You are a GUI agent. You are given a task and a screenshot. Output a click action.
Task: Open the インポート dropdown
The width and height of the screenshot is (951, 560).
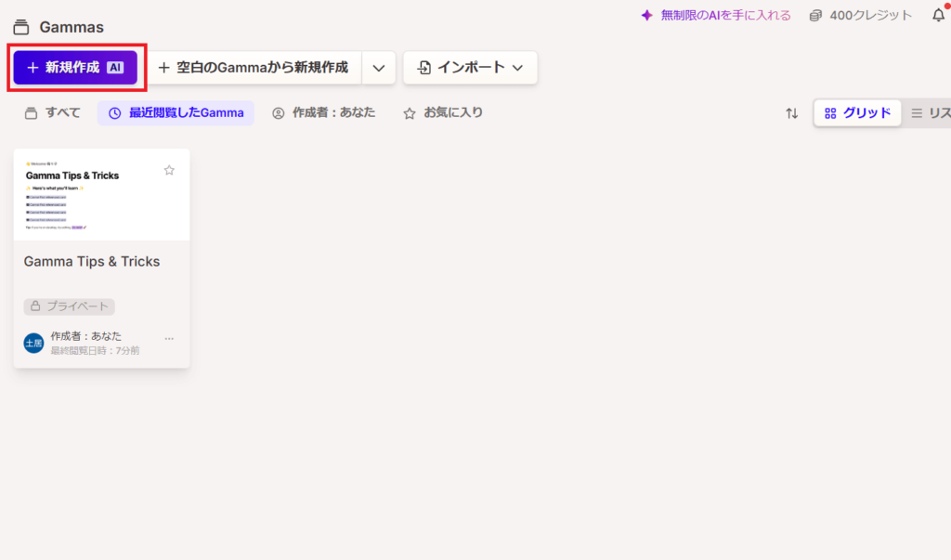click(470, 68)
